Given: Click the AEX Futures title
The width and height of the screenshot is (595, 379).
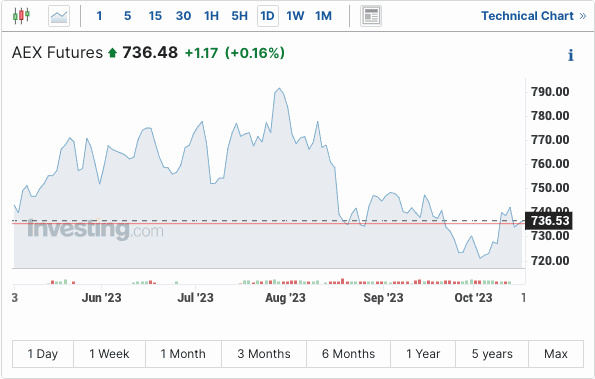Looking at the screenshot, I should tap(57, 53).
